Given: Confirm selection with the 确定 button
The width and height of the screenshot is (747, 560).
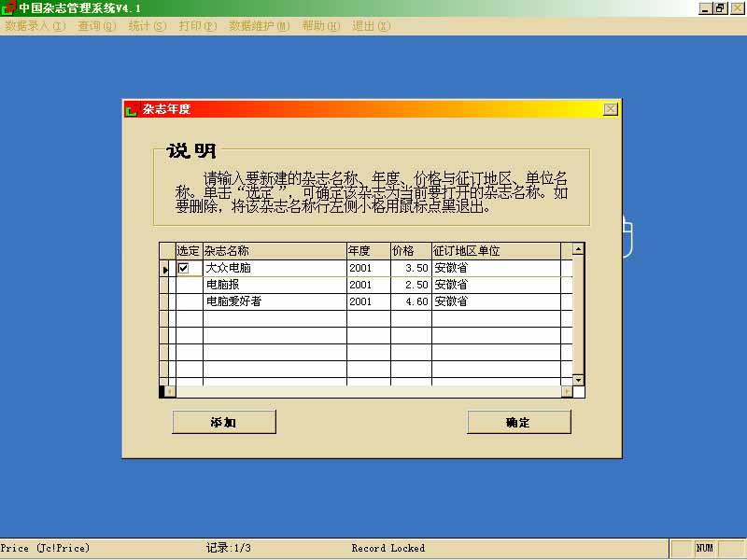Looking at the screenshot, I should click(518, 422).
